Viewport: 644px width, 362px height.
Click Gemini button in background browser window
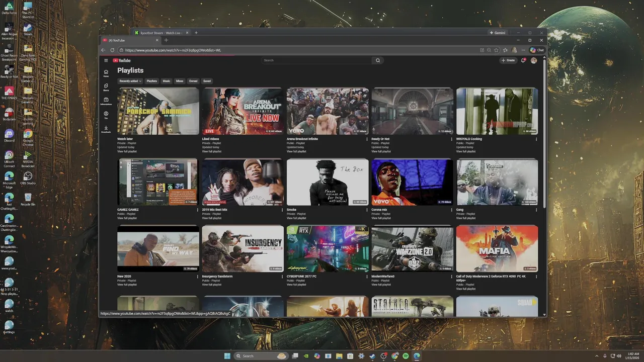[498, 33]
